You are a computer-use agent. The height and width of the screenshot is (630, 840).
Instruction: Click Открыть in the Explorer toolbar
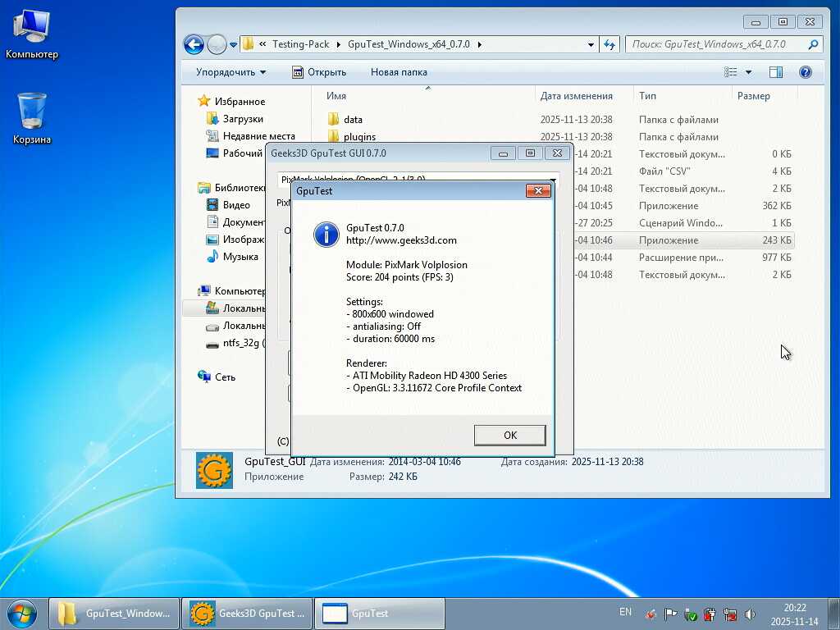point(319,72)
